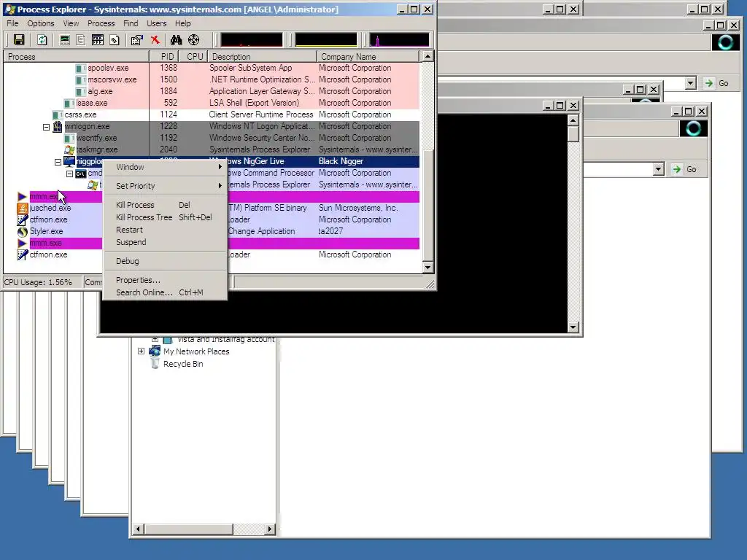Image resolution: width=747 pixels, height=560 pixels.
Task: Click the My Network Places icon
Action: [x=155, y=351]
